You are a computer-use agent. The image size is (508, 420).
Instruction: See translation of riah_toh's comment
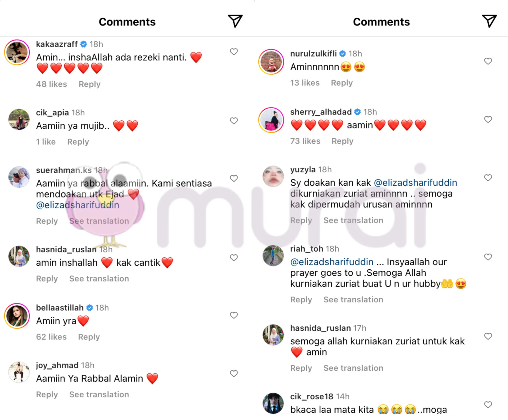click(x=353, y=299)
